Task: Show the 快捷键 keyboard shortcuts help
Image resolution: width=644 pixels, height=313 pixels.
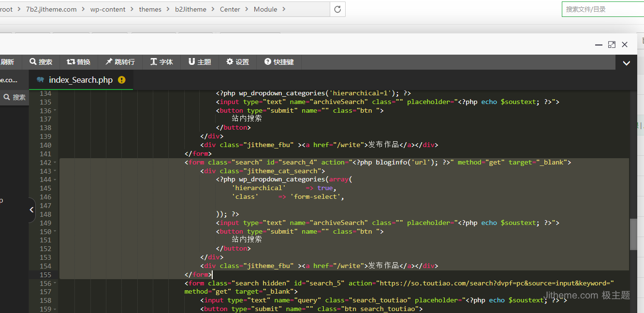Action: click(x=279, y=62)
